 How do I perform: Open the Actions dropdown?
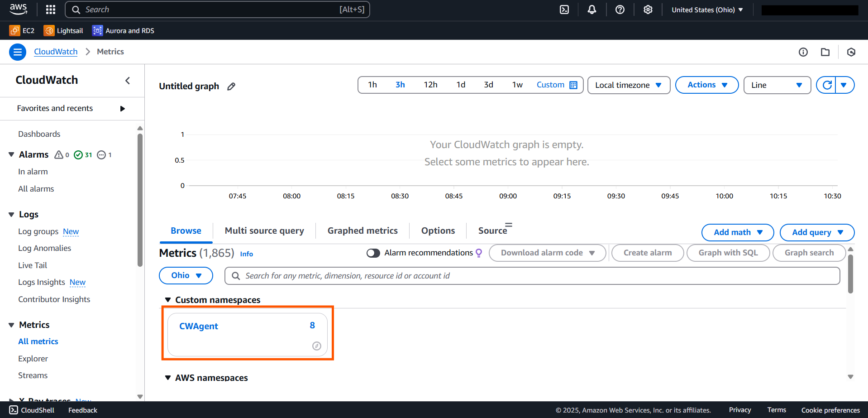[x=707, y=85]
